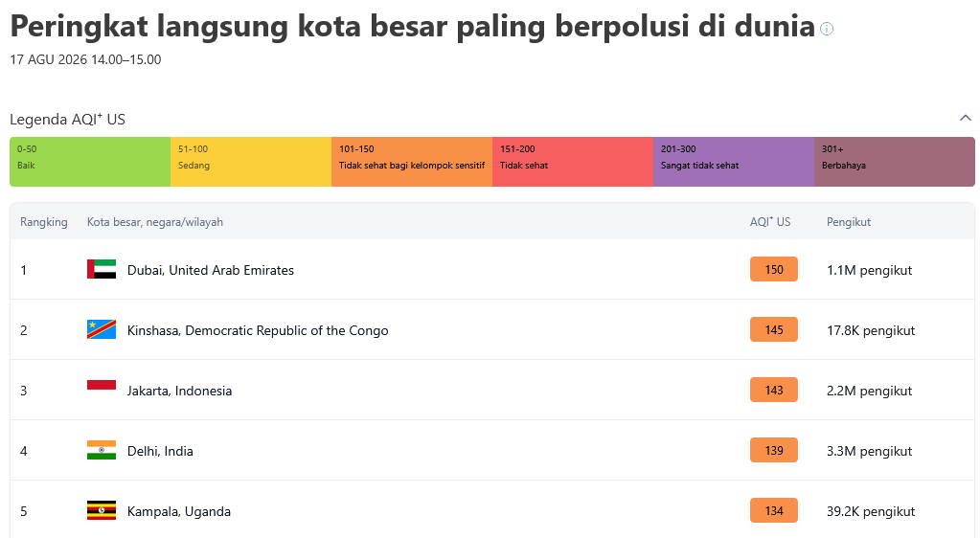The width and height of the screenshot is (980, 538).
Task: Click the purple 201-300 Sangat tidak sehat swatch
Action: (x=734, y=162)
